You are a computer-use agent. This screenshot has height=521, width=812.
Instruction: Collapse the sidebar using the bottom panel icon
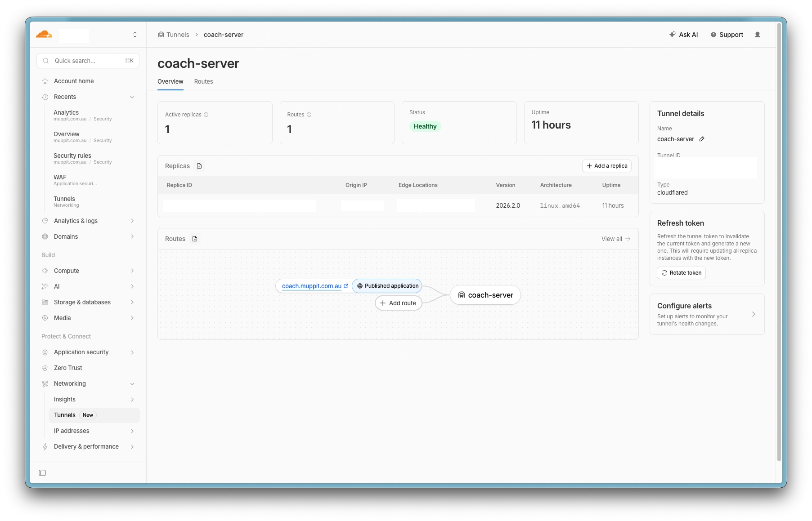coord(42,473)
